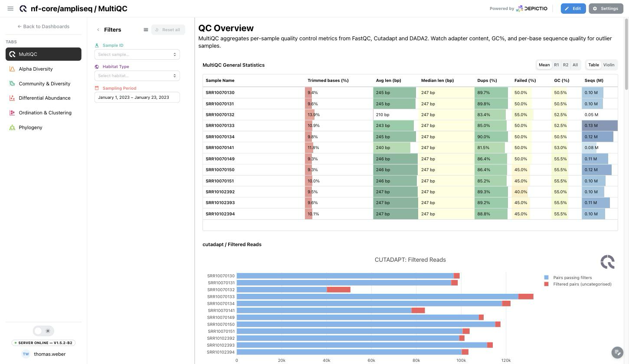Open the hamburger navigation menu
Screen dimensions: 629x364
(x=10, y=9)
